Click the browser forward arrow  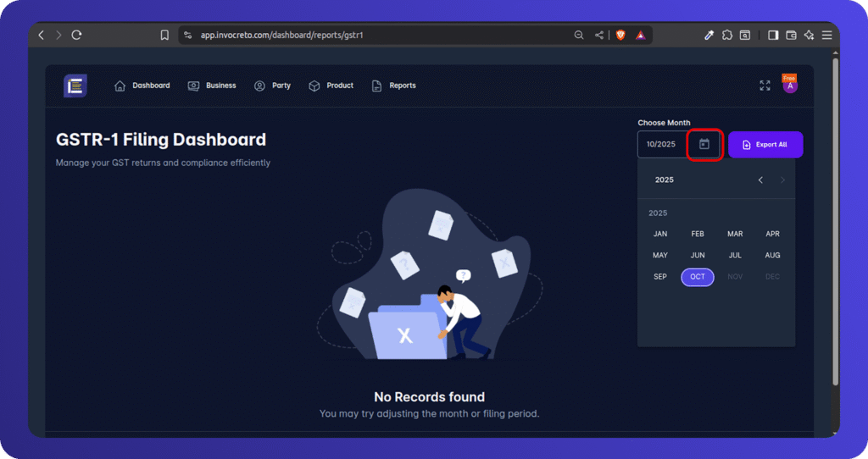point(58,35)
